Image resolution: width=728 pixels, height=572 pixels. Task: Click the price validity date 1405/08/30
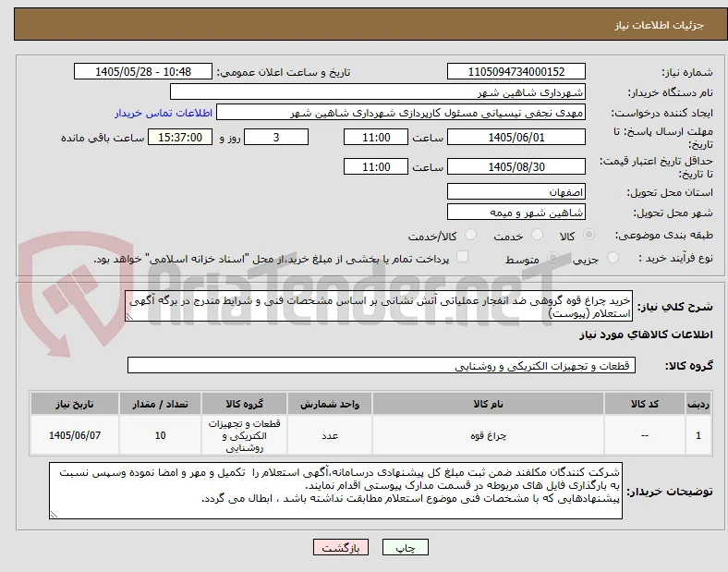pyautogui.click(x=516, y=166)
